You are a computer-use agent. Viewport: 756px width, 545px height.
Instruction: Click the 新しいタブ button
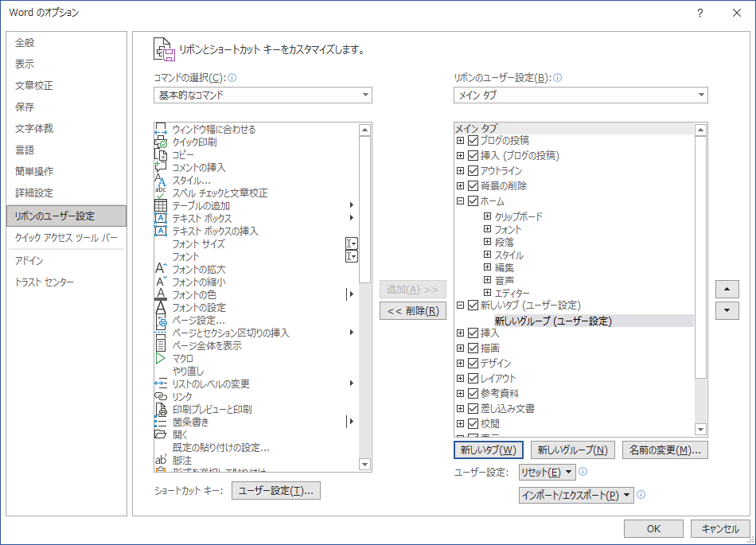click(489, 450)
